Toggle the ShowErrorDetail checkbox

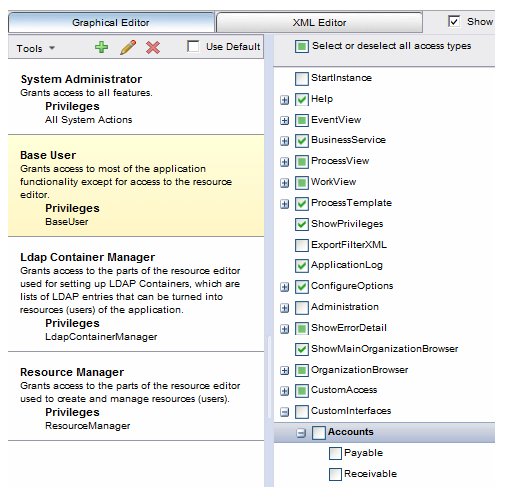pos(302,329)
